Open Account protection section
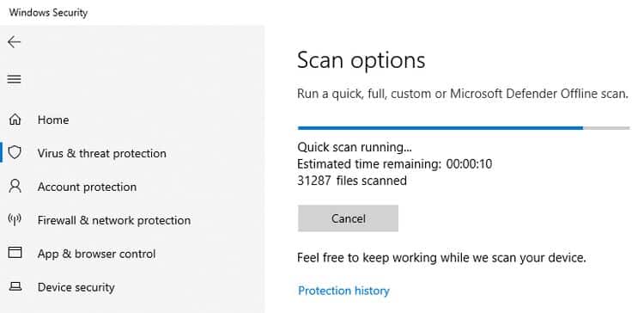644x313 pixels. point(87,187)
